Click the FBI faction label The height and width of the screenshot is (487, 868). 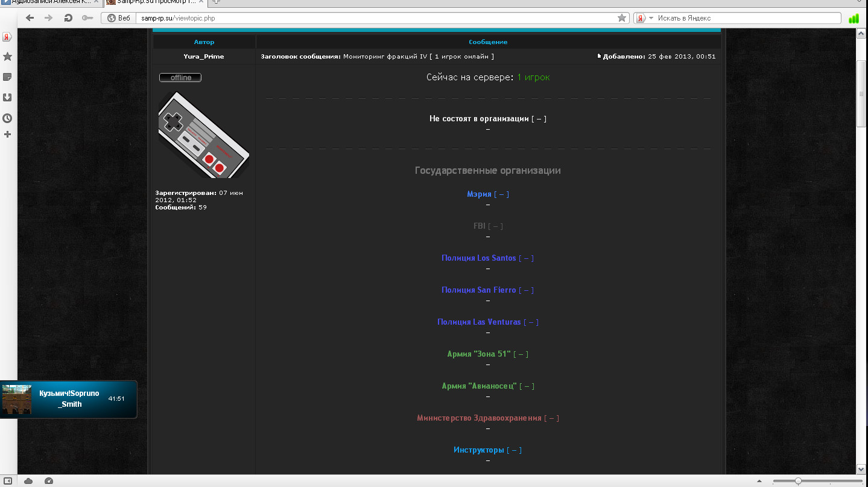tap(480, 226)
